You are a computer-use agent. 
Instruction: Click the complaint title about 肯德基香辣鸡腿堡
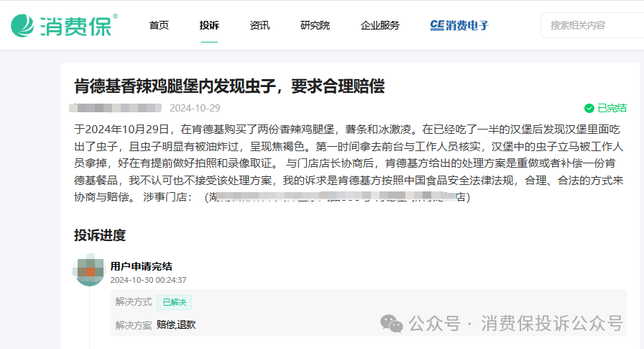pyautogui.click(x=229, y=86)
